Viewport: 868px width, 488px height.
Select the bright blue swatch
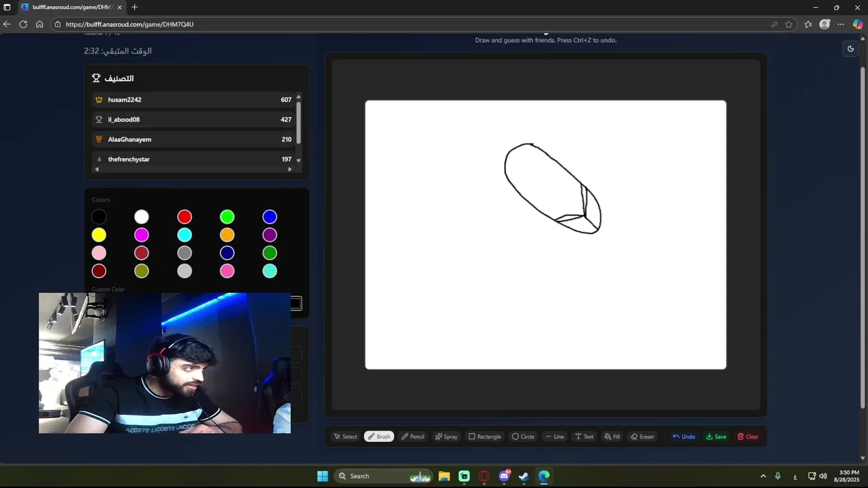(x=270, y=217)
